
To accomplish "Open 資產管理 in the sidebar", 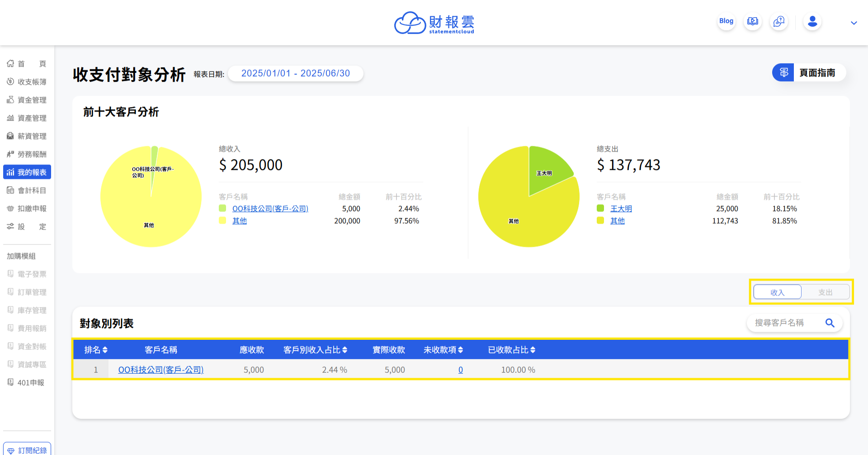I will (27, 118).
